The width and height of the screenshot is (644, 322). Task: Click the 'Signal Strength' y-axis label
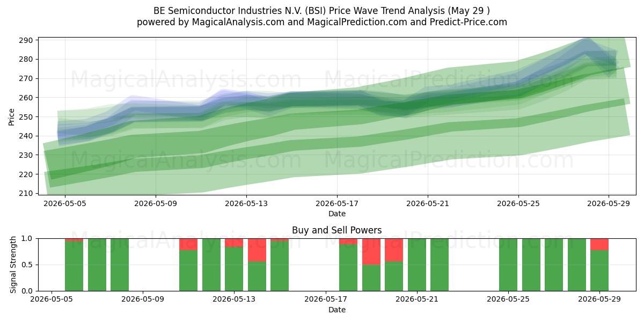(x=13, y=265)
